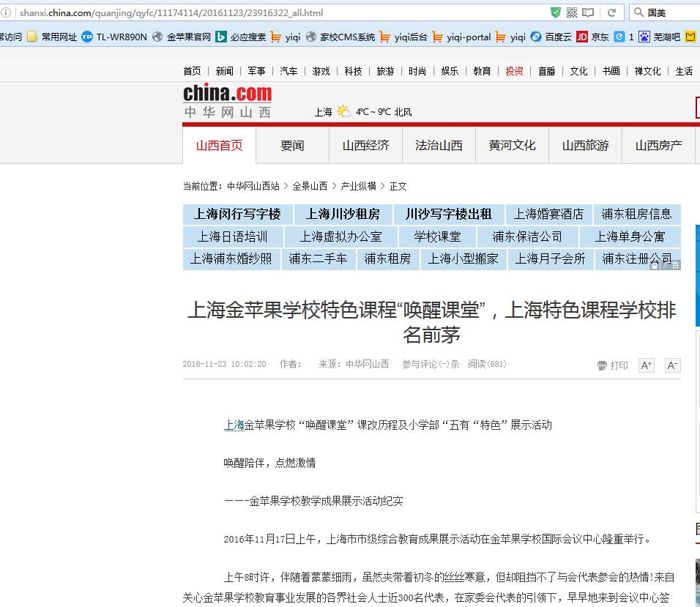Open the TL-WR890N router bookmark
Viewport: 700px width, 607px height.
coord(114,37)
